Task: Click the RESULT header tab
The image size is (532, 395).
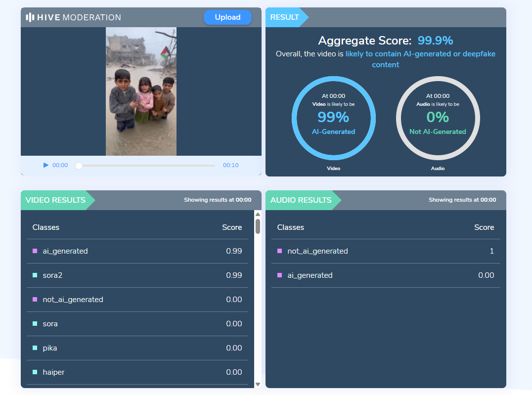Action: tap(285, 17)
